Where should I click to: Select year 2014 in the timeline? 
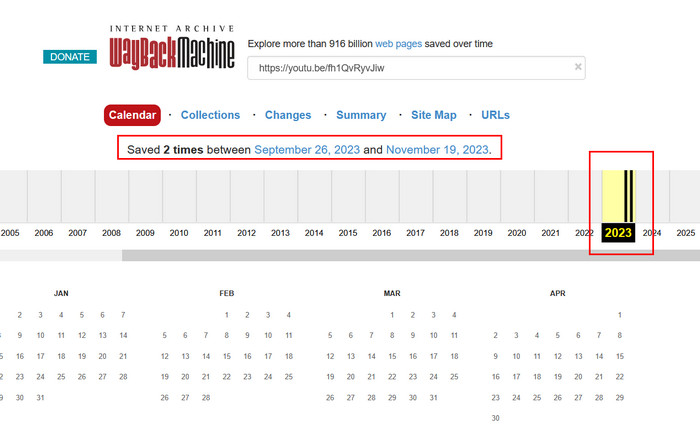[314, 233]
